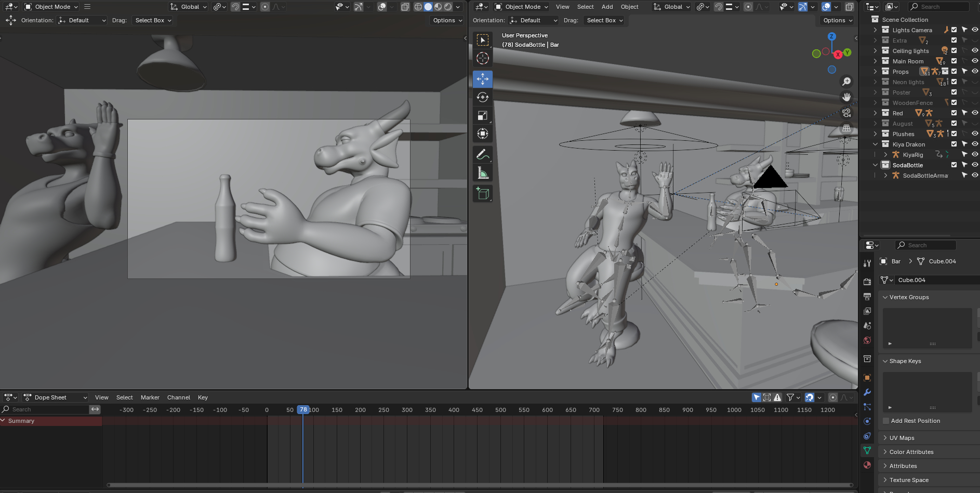Expand the Lights Camera collection
The image size is (980, 493).
coord(875,30)
